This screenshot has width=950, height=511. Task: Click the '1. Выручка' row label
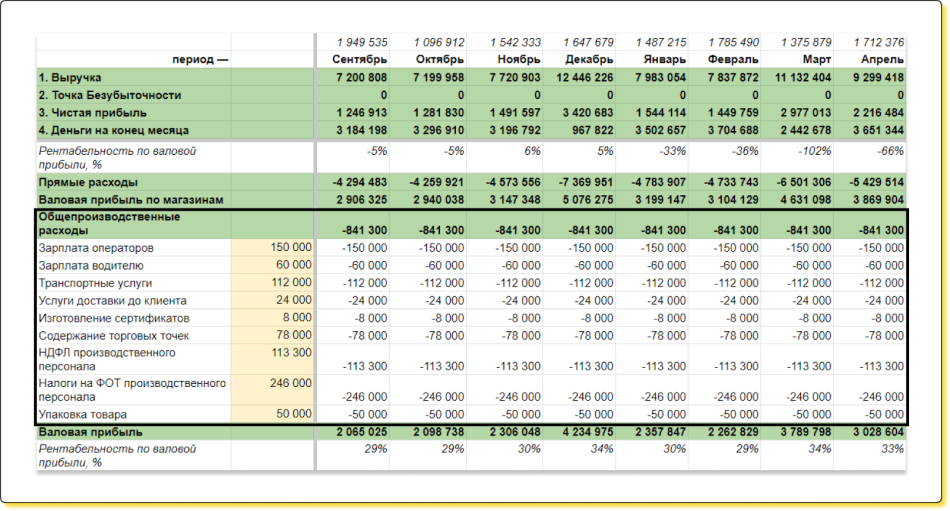pyautogui.click(x=70, y=78)
